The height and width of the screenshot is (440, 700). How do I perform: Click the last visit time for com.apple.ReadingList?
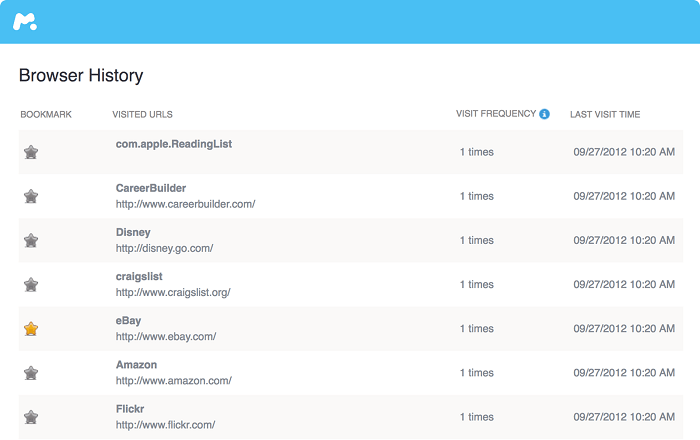(x=624, y=152)
